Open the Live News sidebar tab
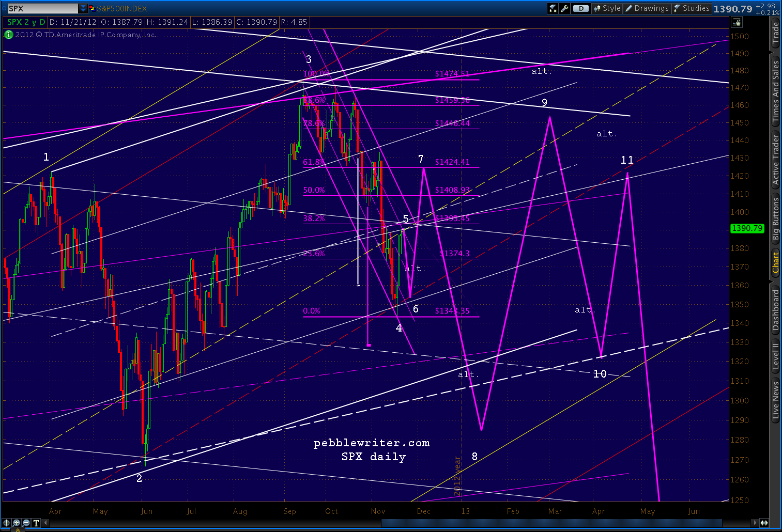The width and height of the screenshot is (782, 532). click(x=776, y=399)
